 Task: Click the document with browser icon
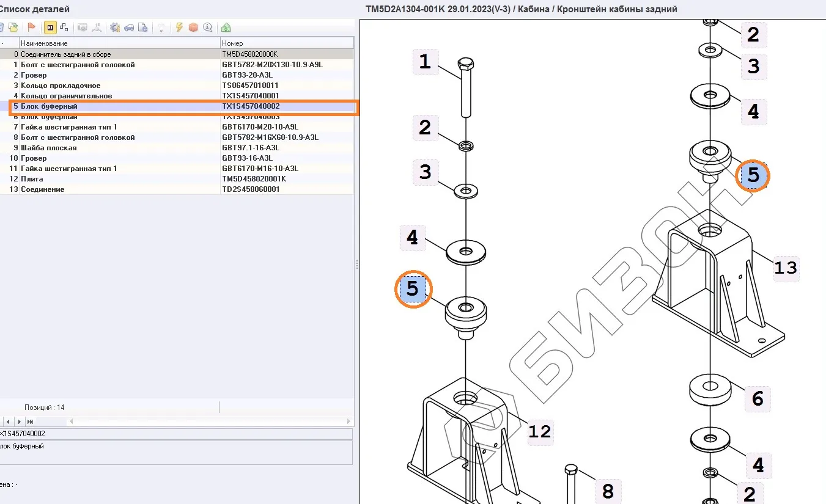tap(142, 27)
